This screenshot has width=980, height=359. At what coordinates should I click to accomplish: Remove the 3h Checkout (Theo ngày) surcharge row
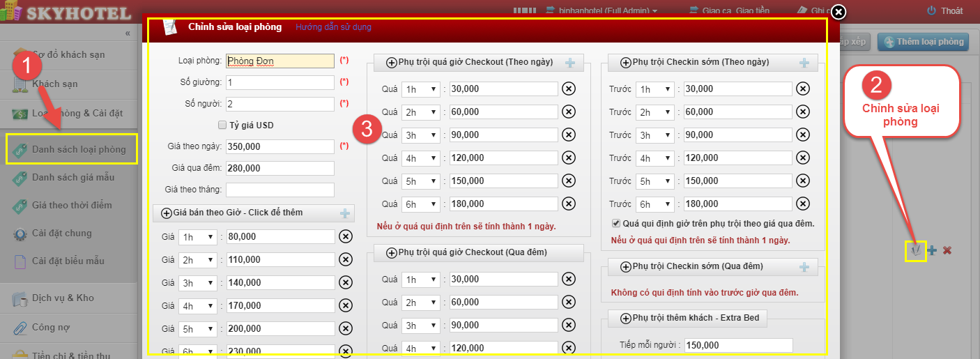[569, 135]
